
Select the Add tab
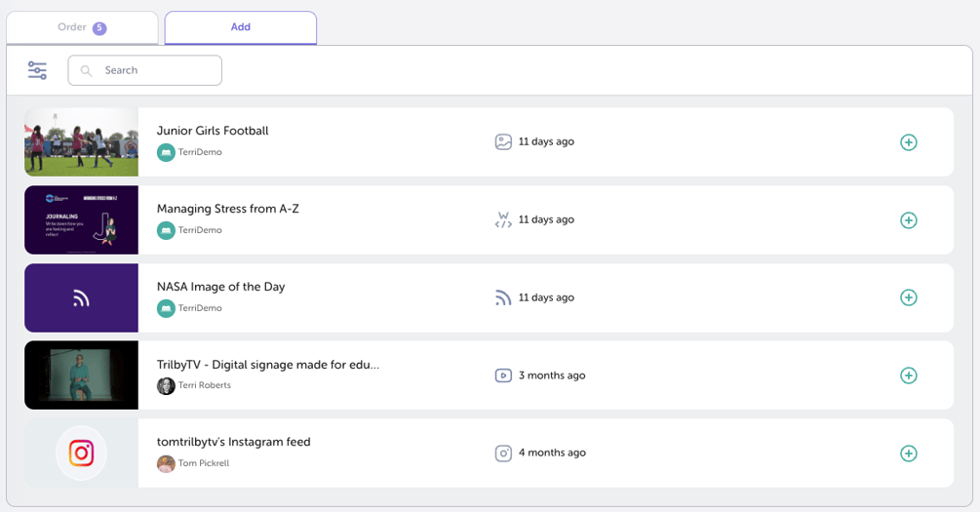click(240, 27)
